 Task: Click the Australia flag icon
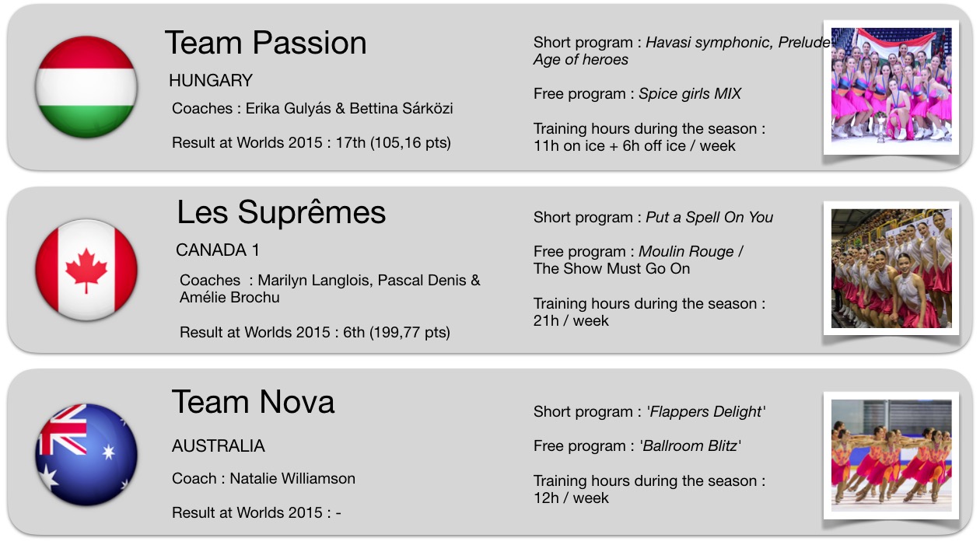(86, 455)
